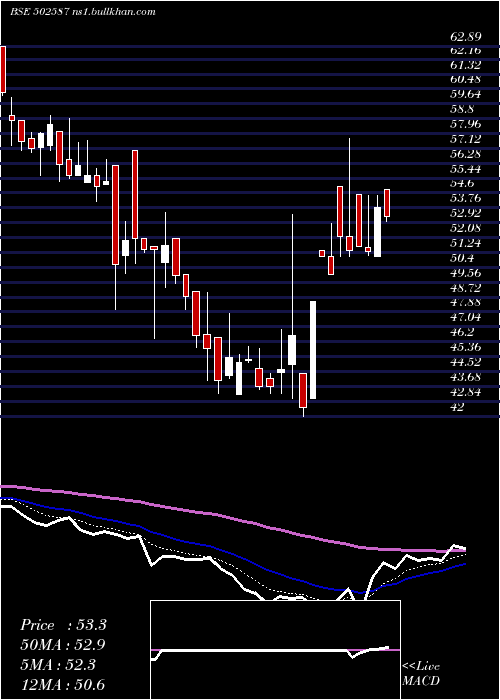Click the 51.24 price axis label
Screen dimensions: 500x700
[x=465, y=243]
